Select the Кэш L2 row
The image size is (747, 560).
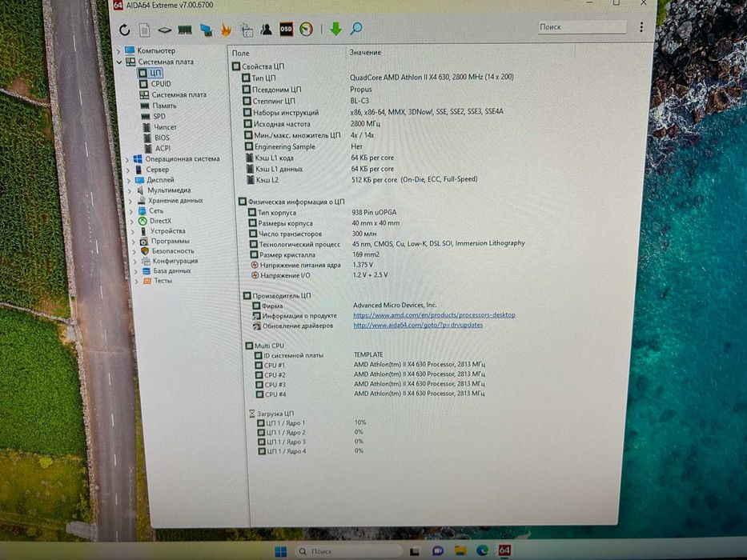(x=362, y=179)
